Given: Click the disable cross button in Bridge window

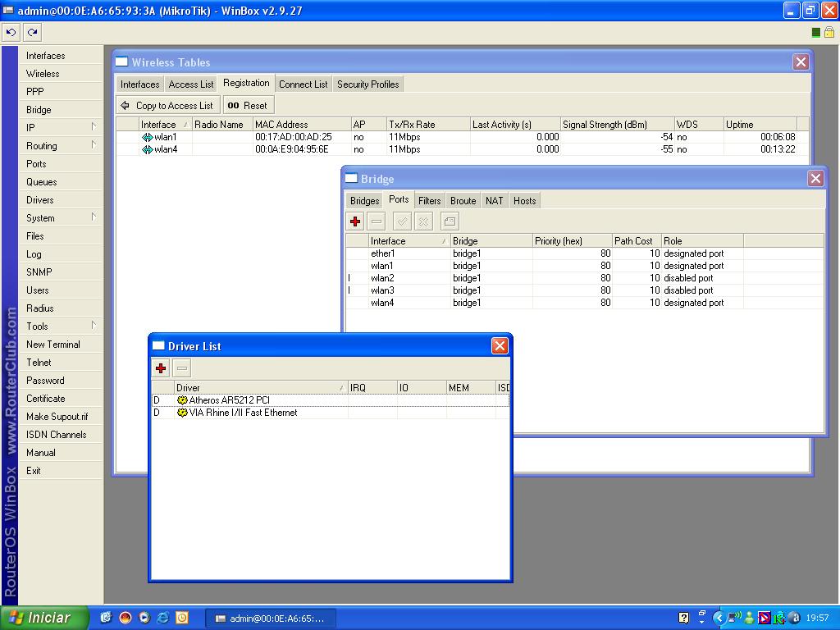Looking at the screenshot, I should click(x=423, y=221).
